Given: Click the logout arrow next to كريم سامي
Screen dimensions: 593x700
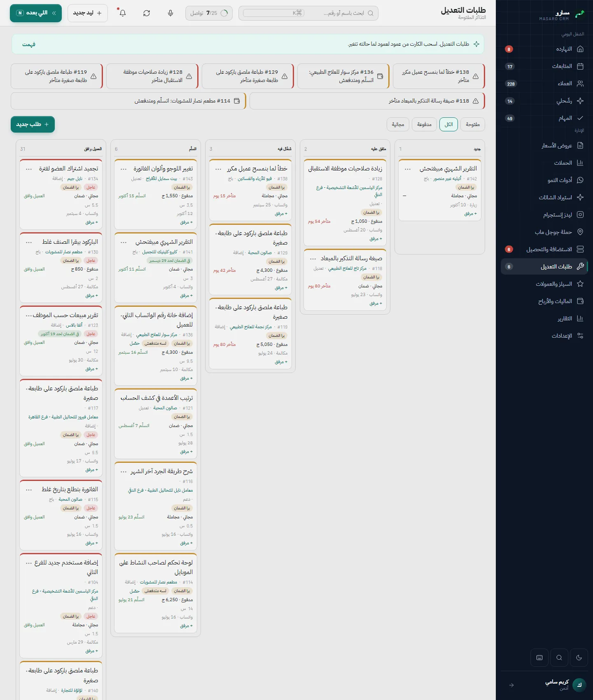Looking at the screenshot, I should [x=511, y=685].
